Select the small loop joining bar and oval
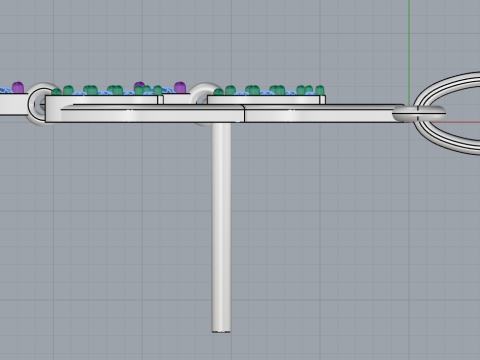This screenshot has width=480, height=360. (419, 114)
